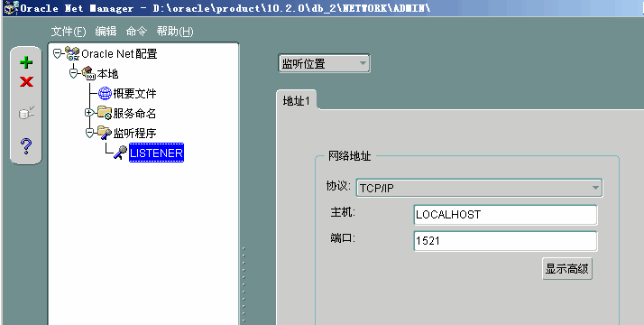Click the 显示高级 button
The width and height of the screenshot is (644, 325).
pyautogui.click(x=566, y=269)
